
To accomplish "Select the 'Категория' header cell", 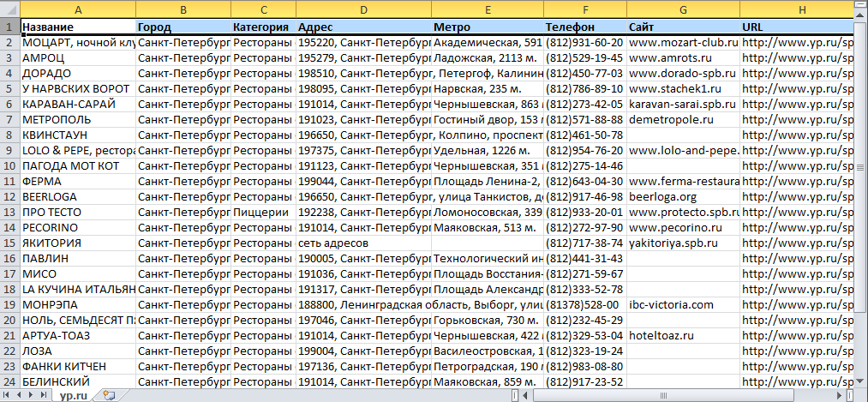I will click(x=264, y=27).
